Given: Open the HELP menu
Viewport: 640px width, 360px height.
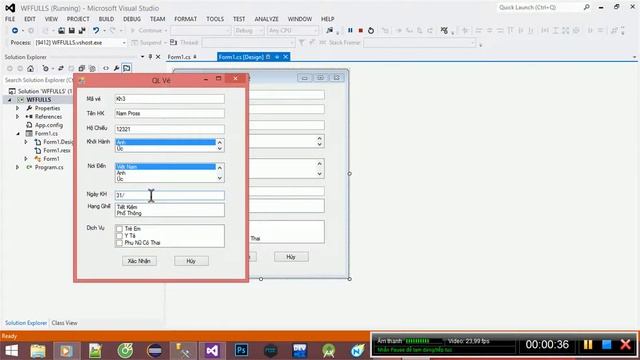Looking at the screenshot, I should click(x=327, y=19).
